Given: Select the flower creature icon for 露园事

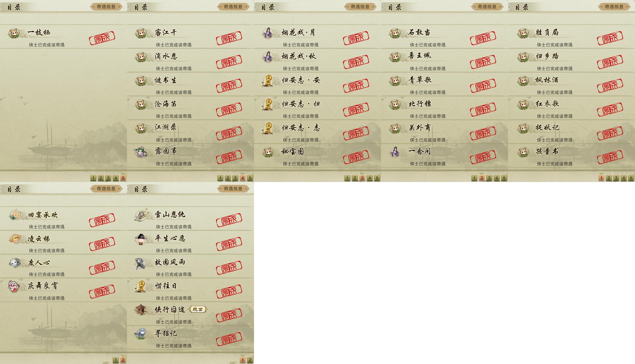Looking at the screenshot, I should [140, 152].
